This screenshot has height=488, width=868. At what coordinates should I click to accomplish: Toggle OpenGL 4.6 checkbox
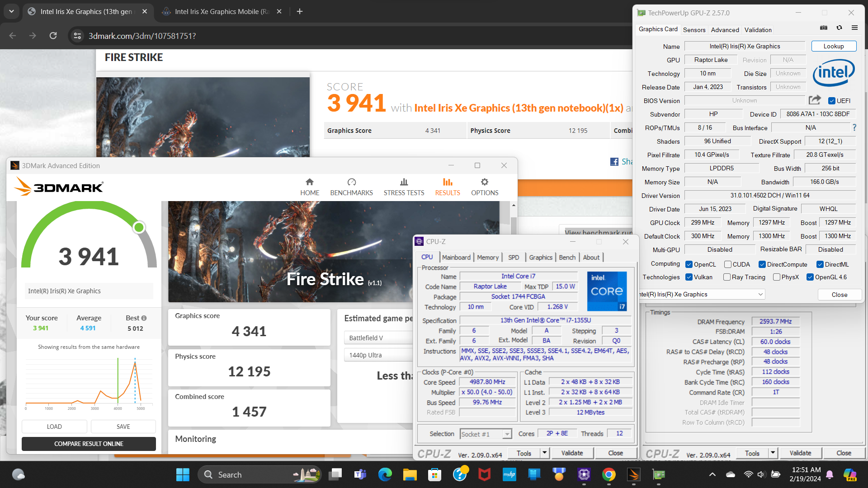810,277
